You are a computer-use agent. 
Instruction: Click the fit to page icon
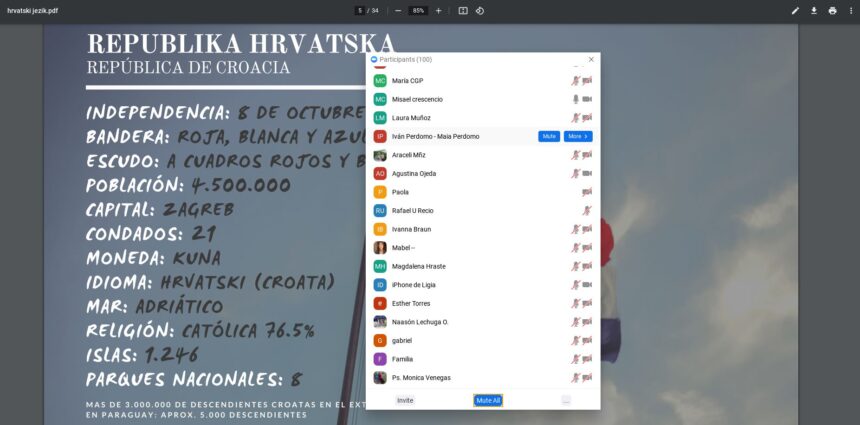tap(463, 11)
